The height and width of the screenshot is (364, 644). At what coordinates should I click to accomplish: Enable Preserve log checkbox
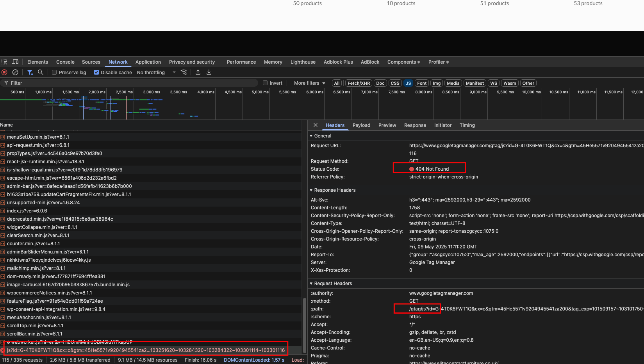pos(54,72)
